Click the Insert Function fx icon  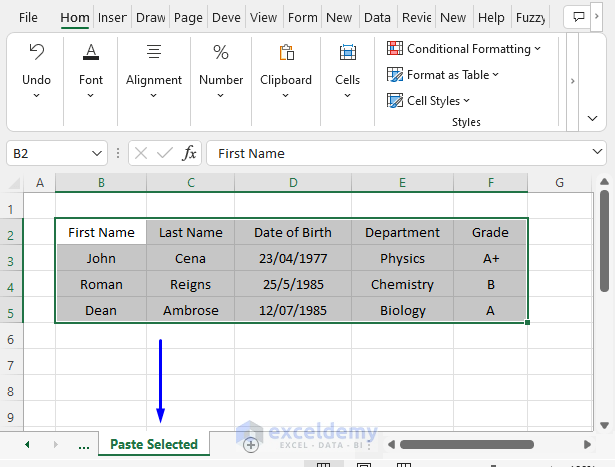189,153
